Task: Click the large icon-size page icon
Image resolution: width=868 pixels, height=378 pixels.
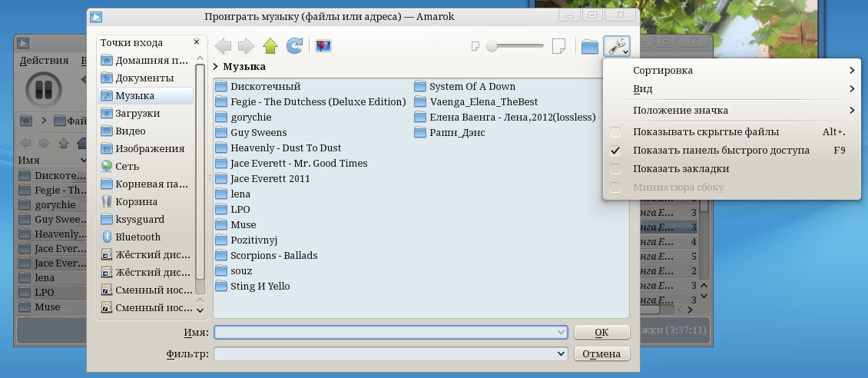Action: tap(558, 46)
